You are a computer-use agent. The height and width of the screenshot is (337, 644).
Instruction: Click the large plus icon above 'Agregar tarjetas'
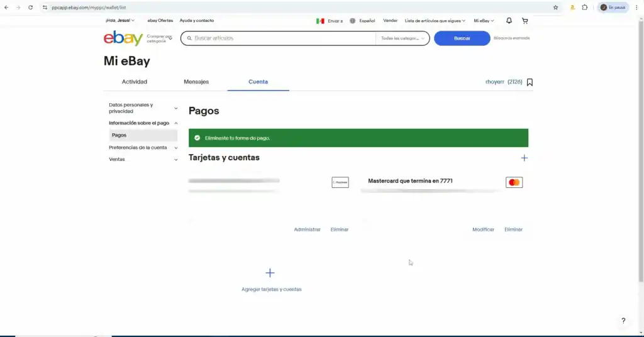click(x=270, y=273)
